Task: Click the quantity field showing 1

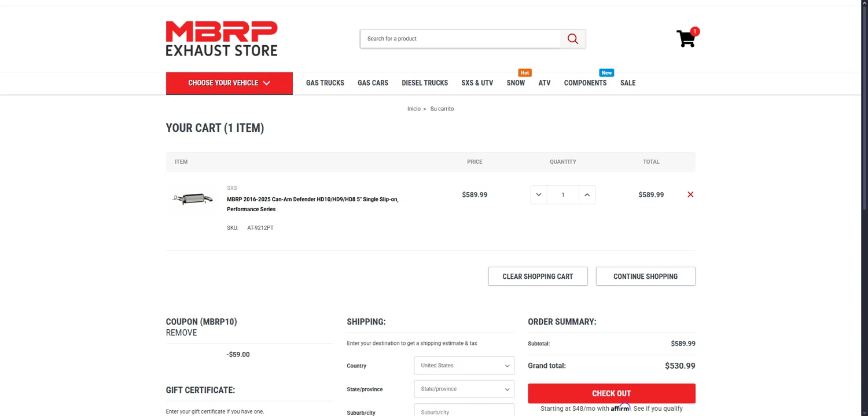Action: click(x=562, y=195)
